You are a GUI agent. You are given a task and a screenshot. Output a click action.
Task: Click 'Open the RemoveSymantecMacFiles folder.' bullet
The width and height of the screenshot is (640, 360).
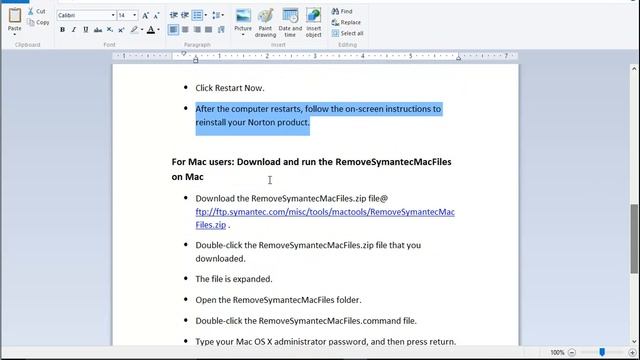(278, 300)
